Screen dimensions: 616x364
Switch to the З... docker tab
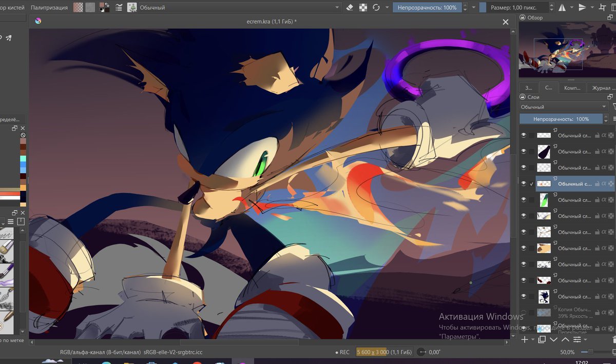point(529,88)
